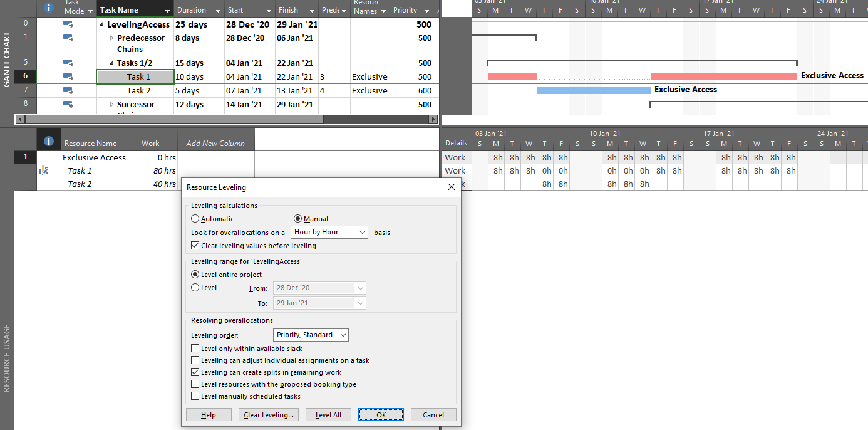Click the blue Task 2 Gantt bar
The width and height of the screenshot is (868, 430).
click(593, 90)
